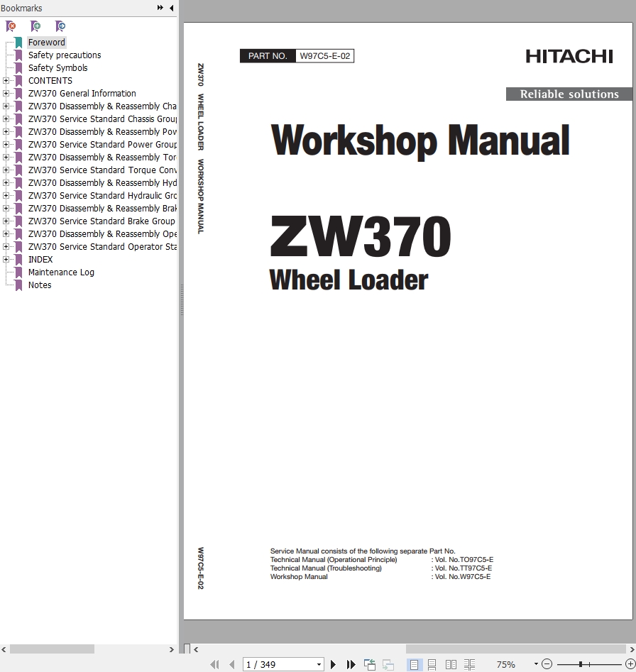Enable continuous facing layout
This screenshot has width=636, height=672.
point(470,664)
